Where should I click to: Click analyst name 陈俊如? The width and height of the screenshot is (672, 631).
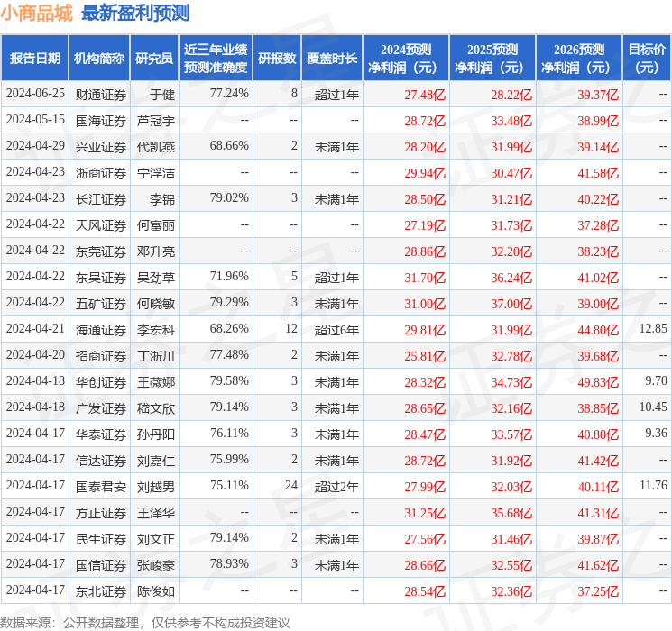tap(155, 591)
